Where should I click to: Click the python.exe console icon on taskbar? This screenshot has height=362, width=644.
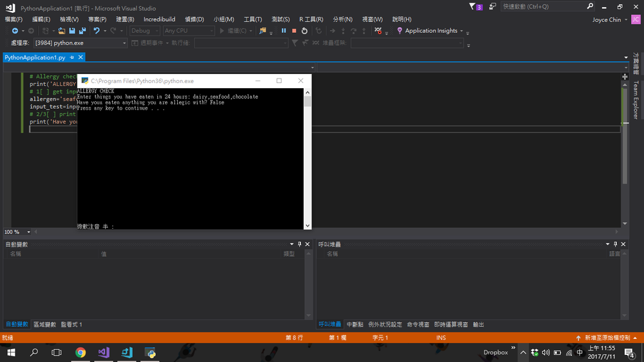(150, 352)
